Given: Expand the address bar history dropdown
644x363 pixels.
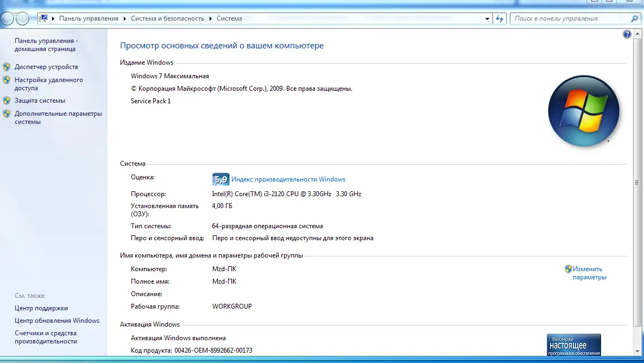Looking at the screenshot, I should coord(487,18).
